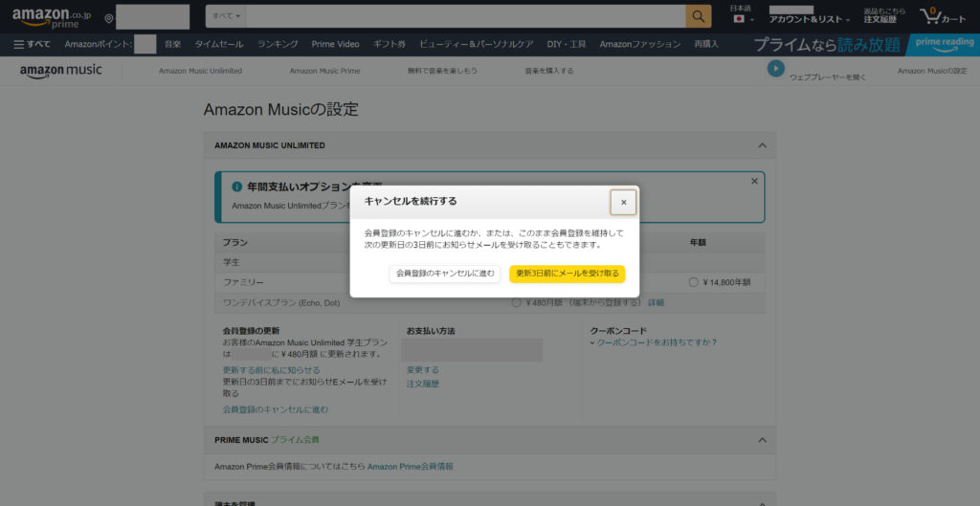Click the 詳細 link for ワンデバイスプラン
Viewport: 980px width, 506px height.
pos(656,302)
